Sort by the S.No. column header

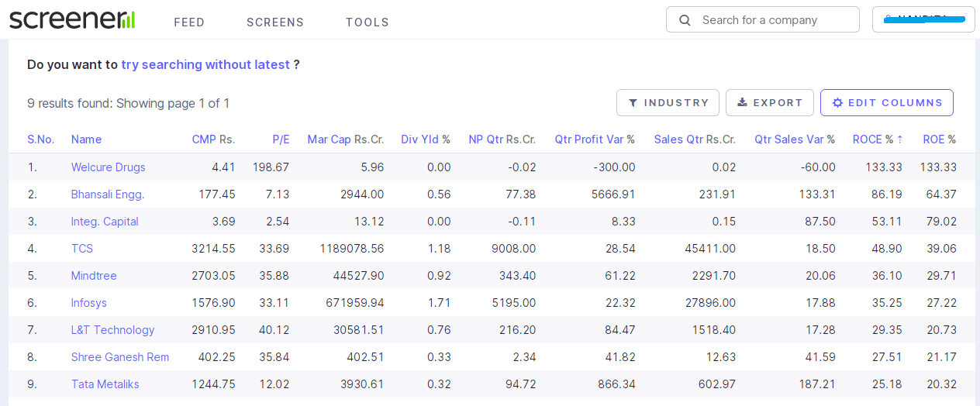[40, 139]
